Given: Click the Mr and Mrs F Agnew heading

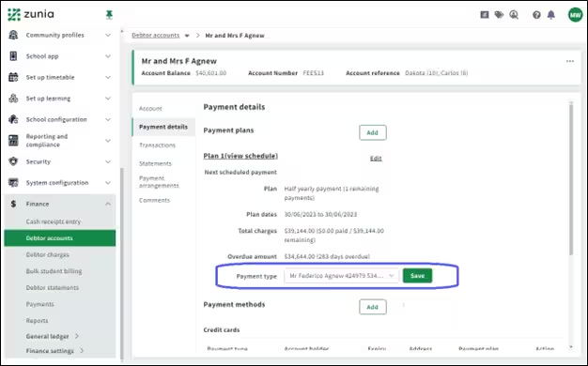Looking at the screenshot, I should [178, 61].
